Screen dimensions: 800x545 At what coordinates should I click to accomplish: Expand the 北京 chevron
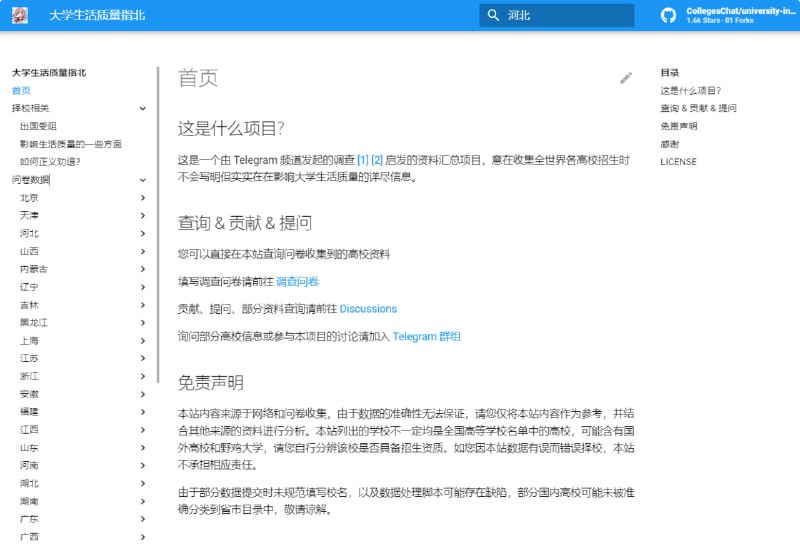pyautogui.click(x=143, y=198)
